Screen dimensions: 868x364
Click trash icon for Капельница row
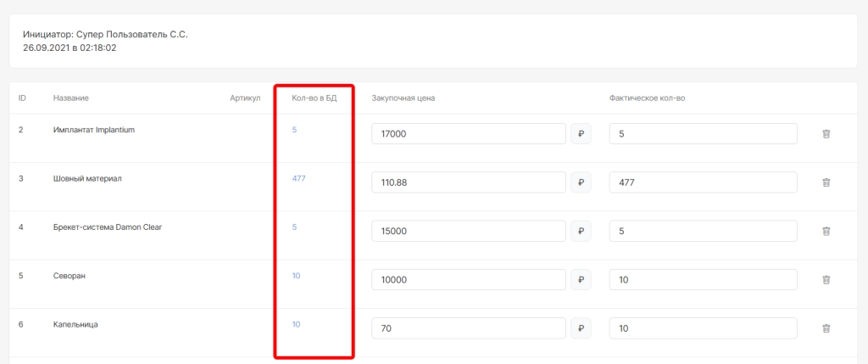pos(826,328)
